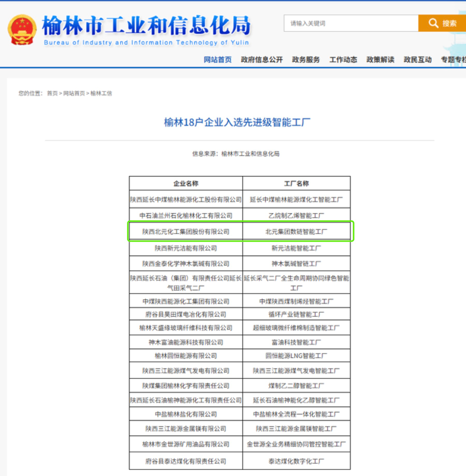This screenshot has height=476, width=466.
Task: Click the 信息来源 source line
Action: pyautogui.click(x=236, y=154)
